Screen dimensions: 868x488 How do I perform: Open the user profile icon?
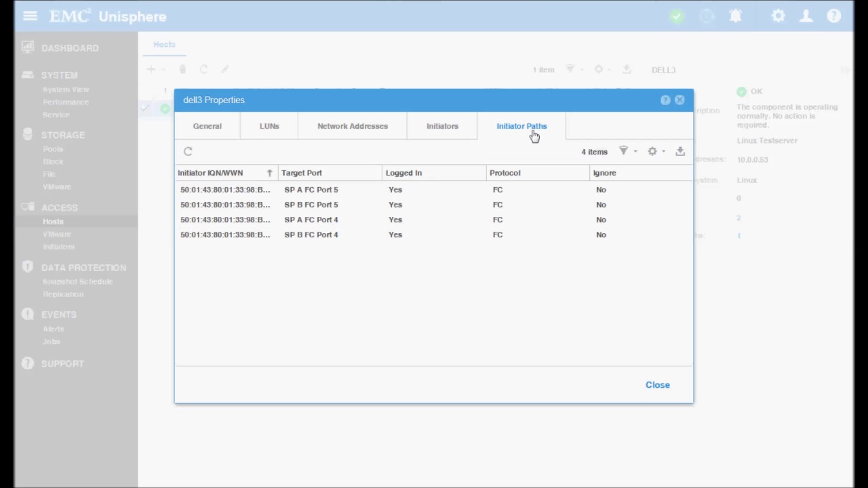(x=806, y=16)
